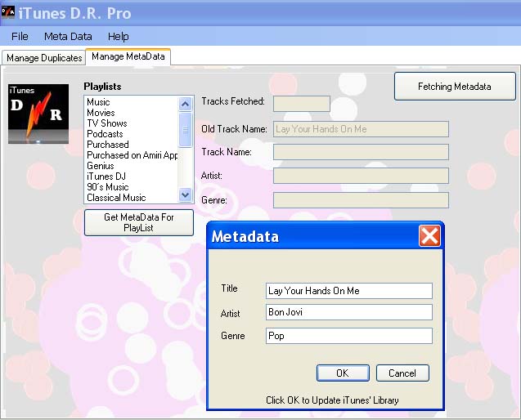The height and width of the screenshot is (420, 521).
Task: Click the Playlists heading
Action: tap(102, 87)
